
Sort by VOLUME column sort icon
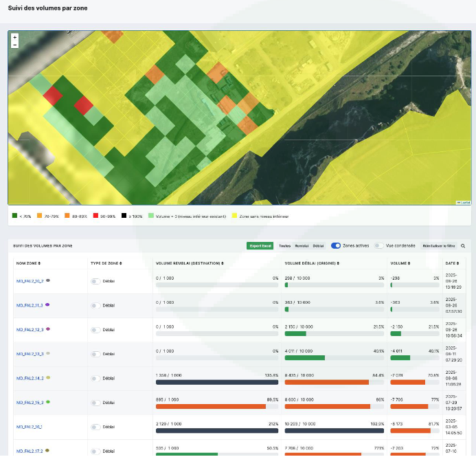point(409,263)
